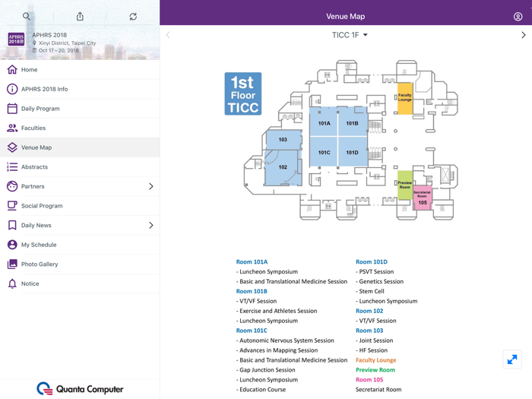The height and width of the screenshot is (399, 532).
Task: Click the refresh icon
Action: [133, 16]
